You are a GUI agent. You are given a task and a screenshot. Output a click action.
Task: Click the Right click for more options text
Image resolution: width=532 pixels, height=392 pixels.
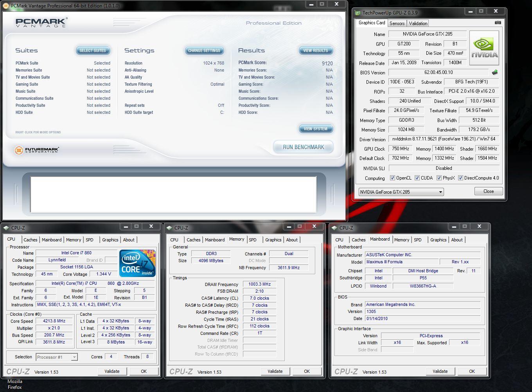coord(38,132)
